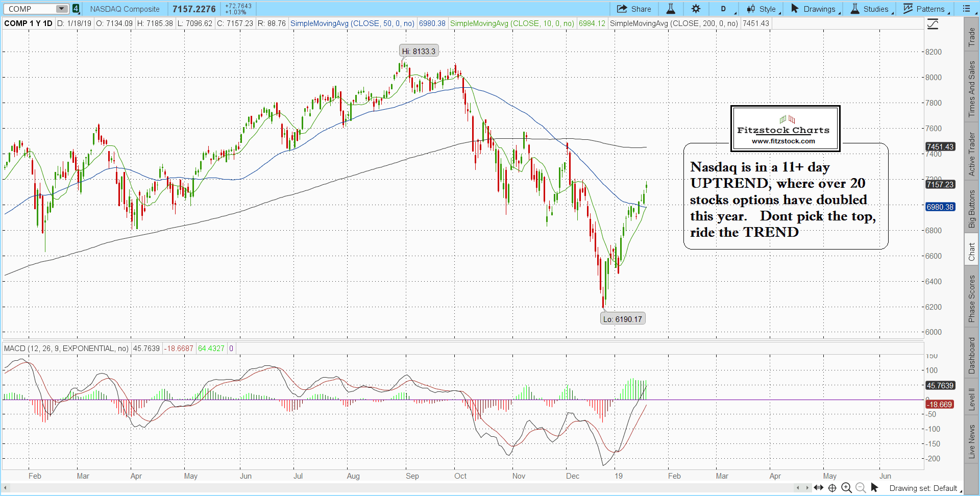Click the zoom out magnifier

pyautogui.click(x=861, y=488)
